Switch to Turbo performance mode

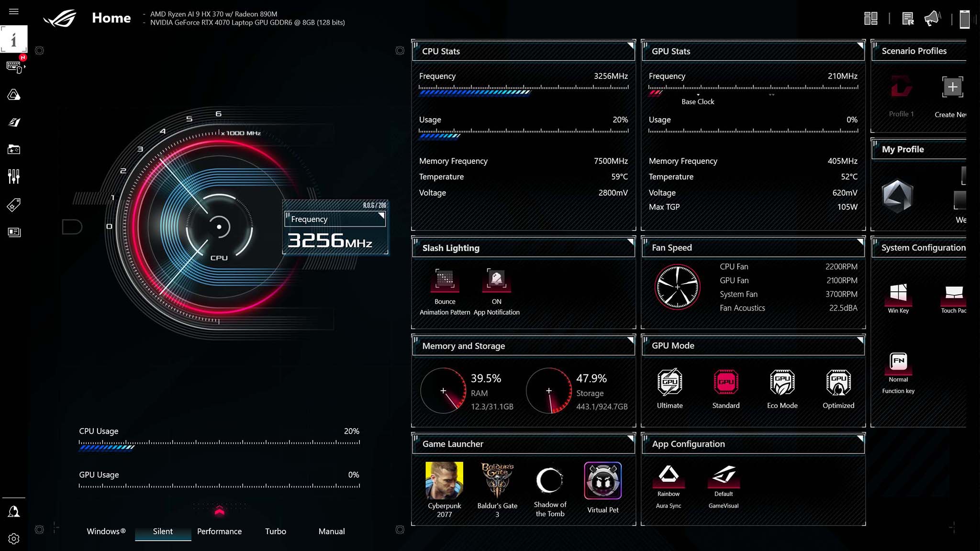275,531
